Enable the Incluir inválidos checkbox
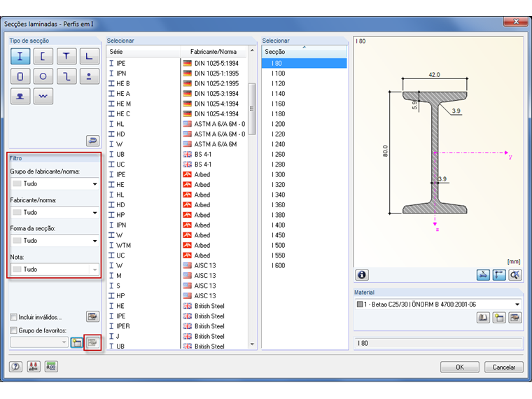This screenshot has width=532, height=399. coord(13,317)
